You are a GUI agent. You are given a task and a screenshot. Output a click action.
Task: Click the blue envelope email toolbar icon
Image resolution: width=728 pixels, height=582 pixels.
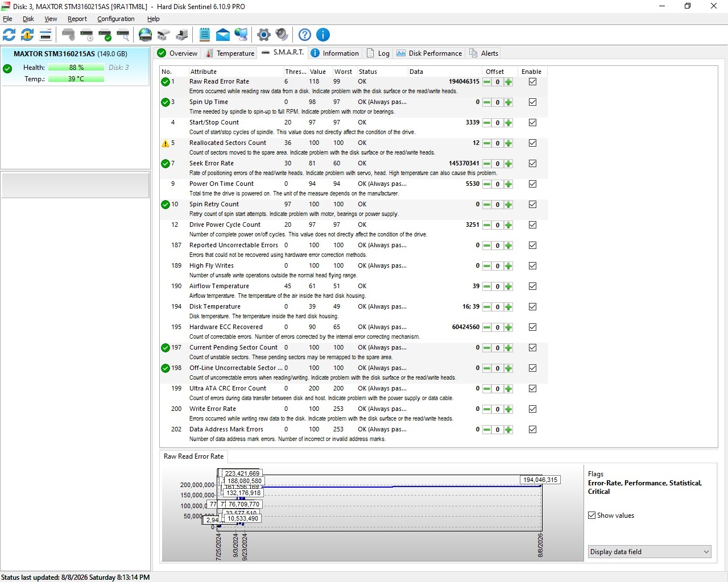(223, 35)
